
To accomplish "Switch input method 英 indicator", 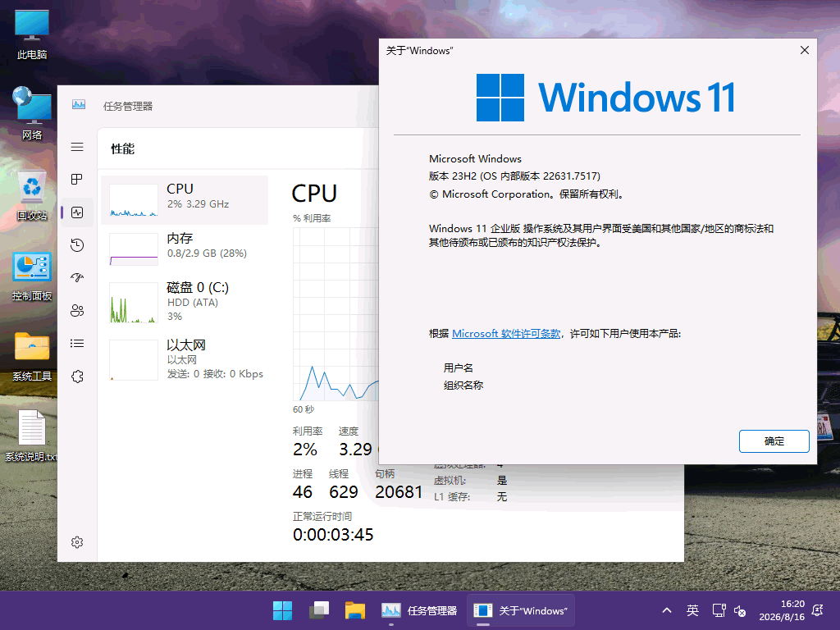I will pyautogui.click(x=692, y=610).
